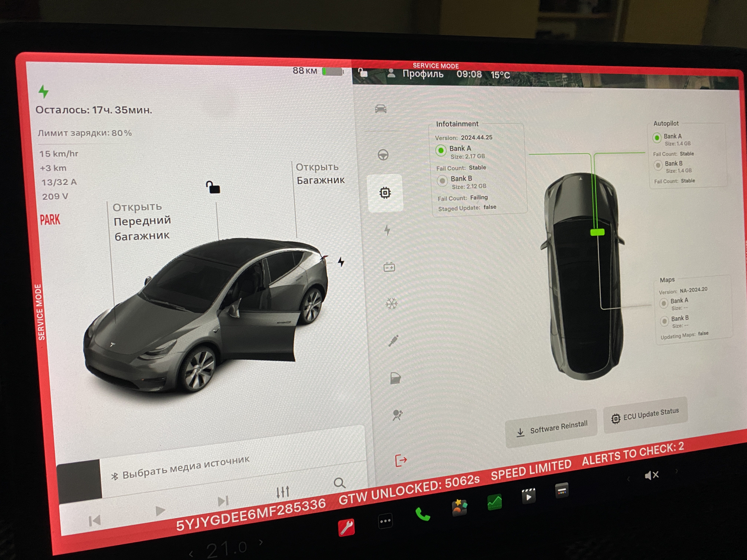Open the media equalizer sliders icon
The height and width of the screenshot is (560, 747).
pos(282,492)
